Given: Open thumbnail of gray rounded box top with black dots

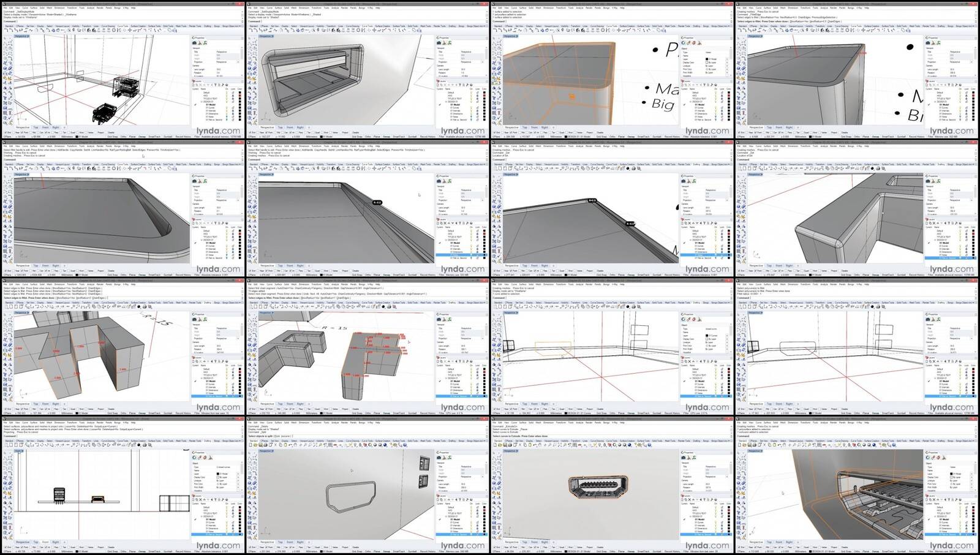Looking at the screenshot, I should 857,70.
